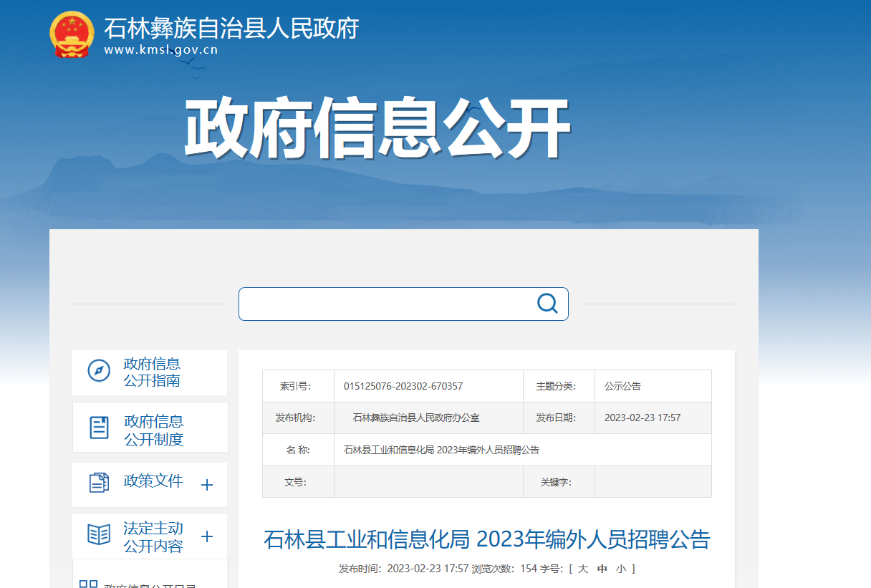Set font size to 小
871x588 pixels.
(x=620, y=569)
